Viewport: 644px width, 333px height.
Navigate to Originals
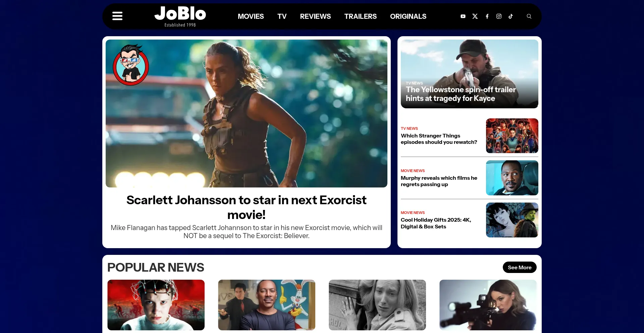point(408,16)
